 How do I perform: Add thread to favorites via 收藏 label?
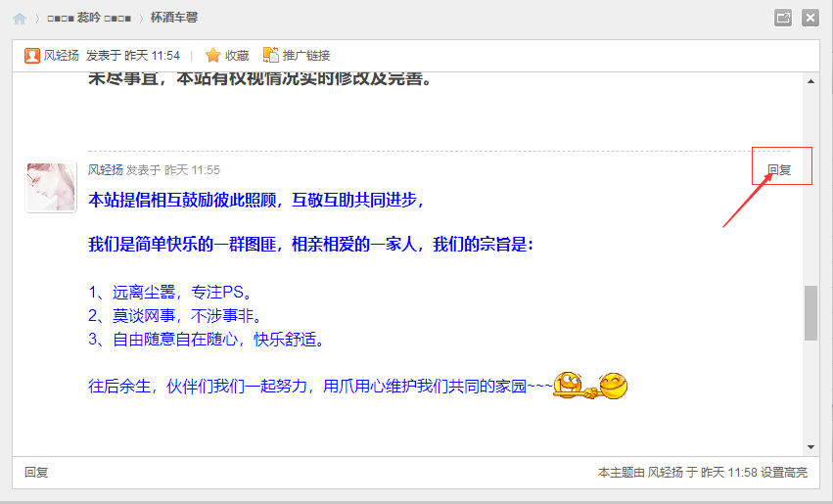coord(237,55)
